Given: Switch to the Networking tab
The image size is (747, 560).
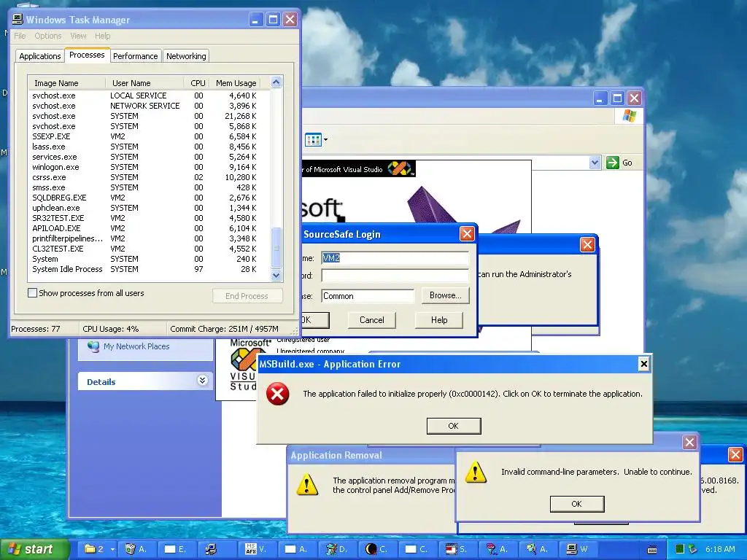Looking at the screenshot, I should point(186,56).
